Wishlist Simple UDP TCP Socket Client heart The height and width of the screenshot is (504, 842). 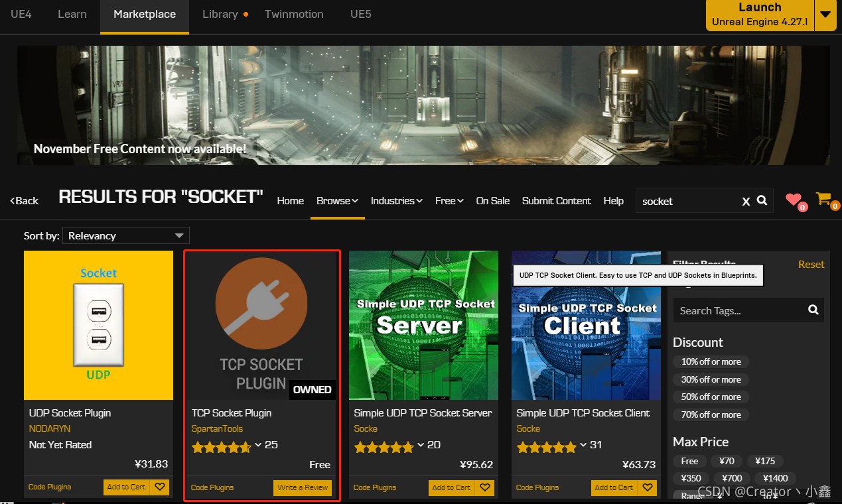pyautogui.click(x=648, y=487)
